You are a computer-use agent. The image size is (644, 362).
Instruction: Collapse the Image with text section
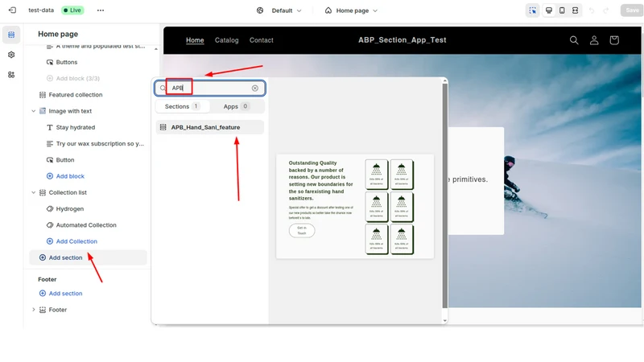[34, 111]
